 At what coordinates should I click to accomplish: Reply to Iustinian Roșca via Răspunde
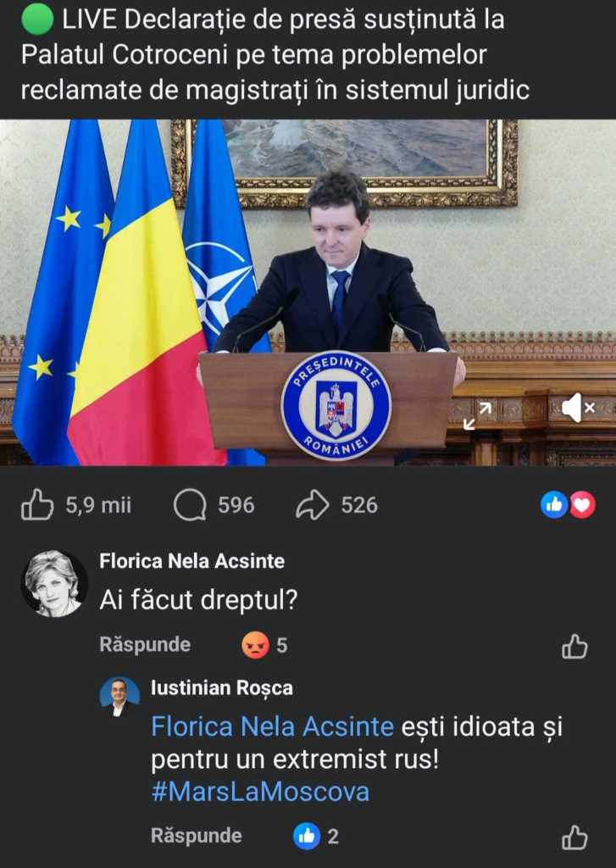click(x=197, y=835)
